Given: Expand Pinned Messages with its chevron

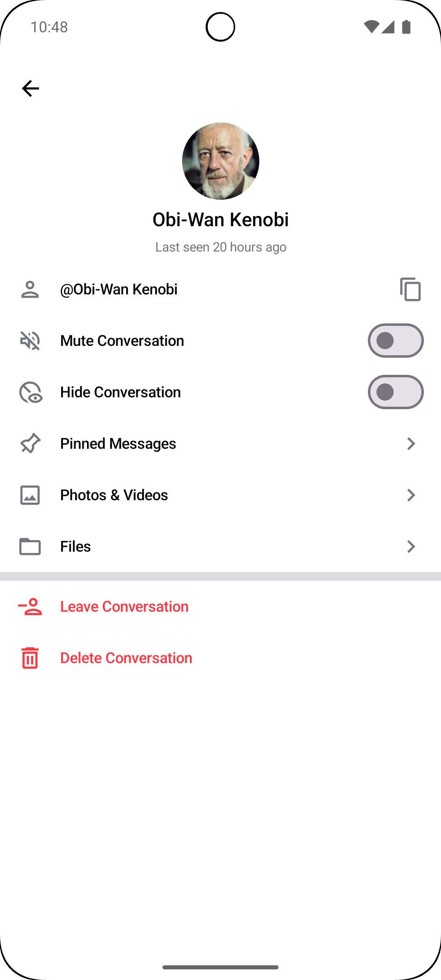Looking at the screenshot, I should click(411, 443).
